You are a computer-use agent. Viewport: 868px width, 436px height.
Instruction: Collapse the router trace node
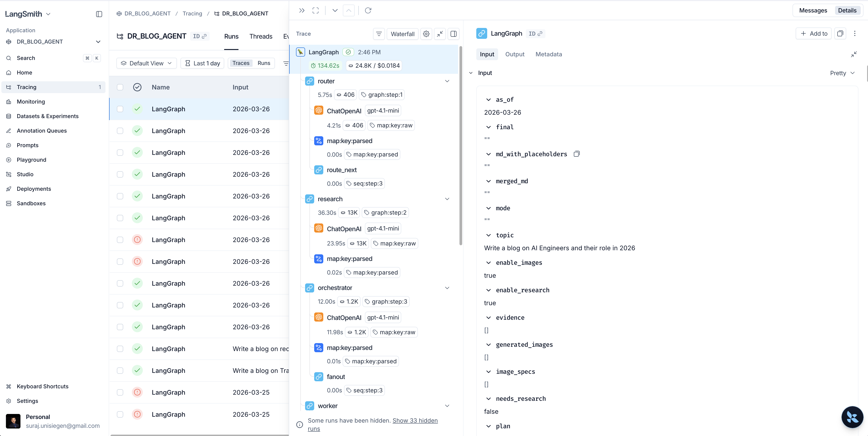tap(447, 81)
